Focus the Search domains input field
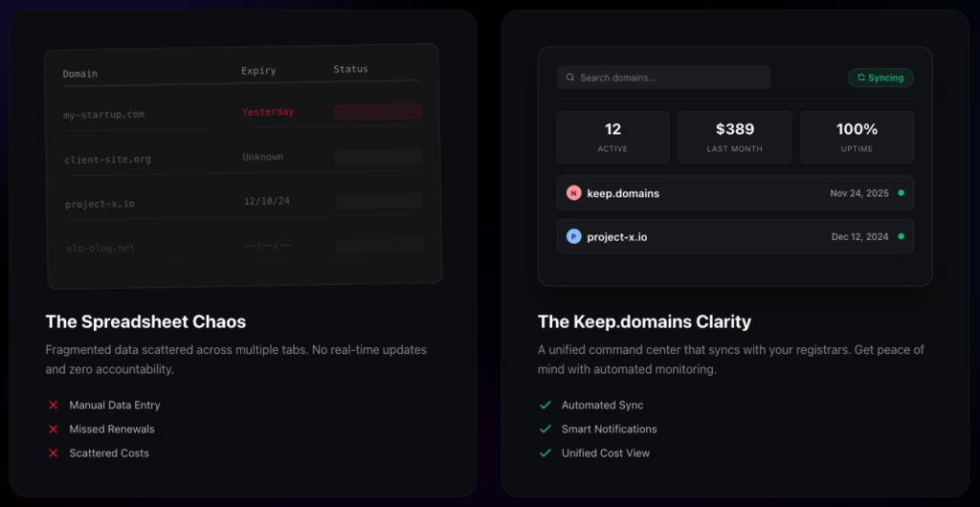The width and height of the screenshot is (980, 507). 670,77
